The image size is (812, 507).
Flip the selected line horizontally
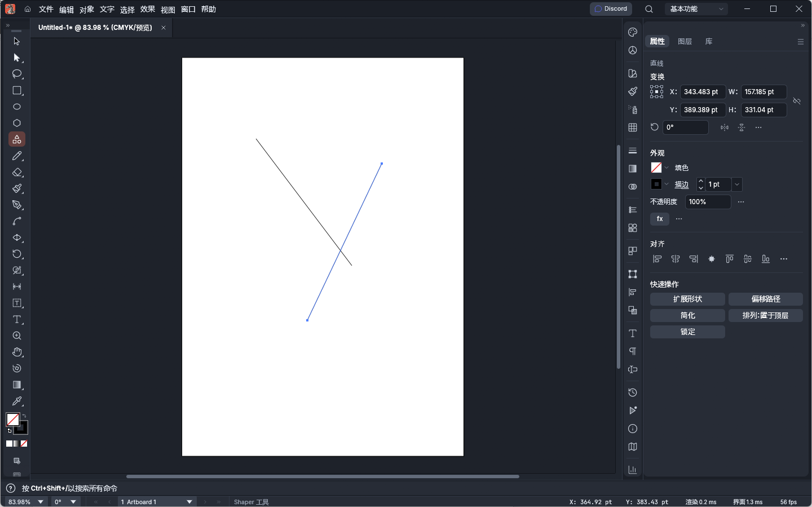point(725,127)
